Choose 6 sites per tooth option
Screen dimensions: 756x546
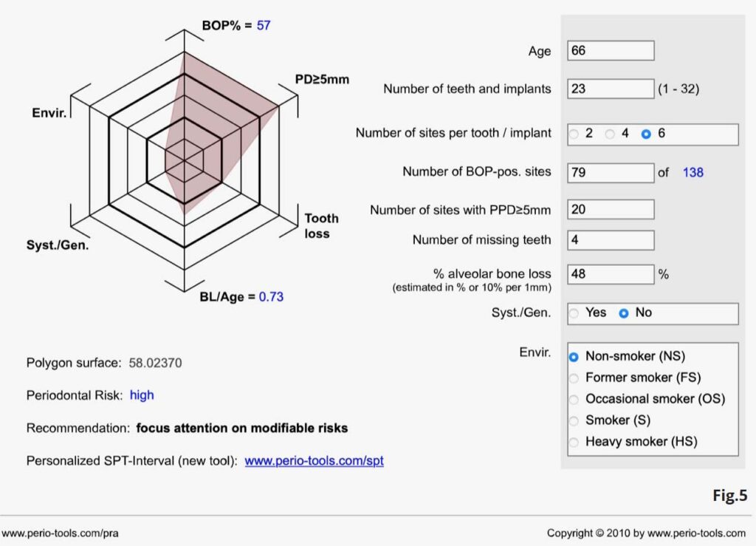pos(646,134)
